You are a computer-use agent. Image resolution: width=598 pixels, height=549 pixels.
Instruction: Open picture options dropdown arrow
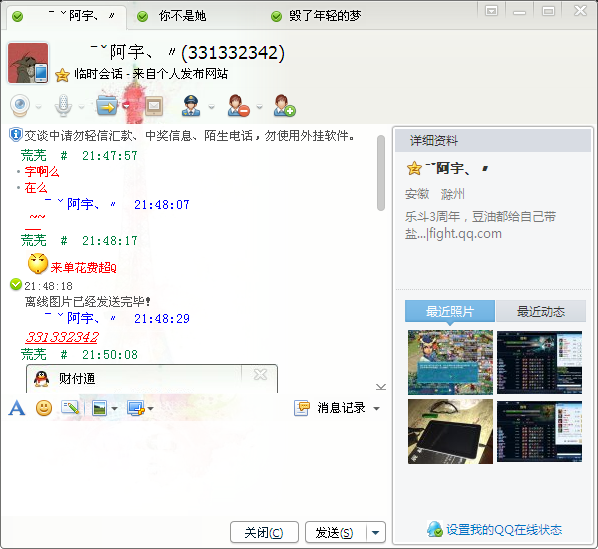(114, 409)
